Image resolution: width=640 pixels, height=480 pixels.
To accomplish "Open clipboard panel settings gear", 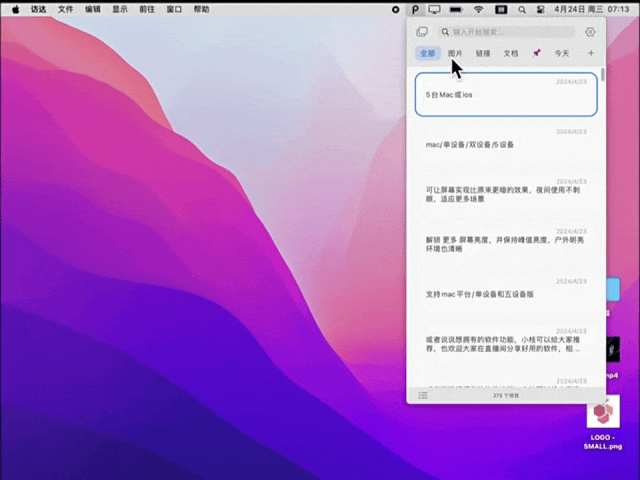I will coord(590,32).
